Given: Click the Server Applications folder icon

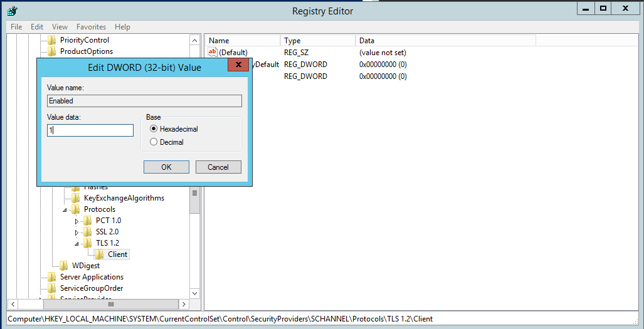Looking at the screenshot, I should pos(52,277).
